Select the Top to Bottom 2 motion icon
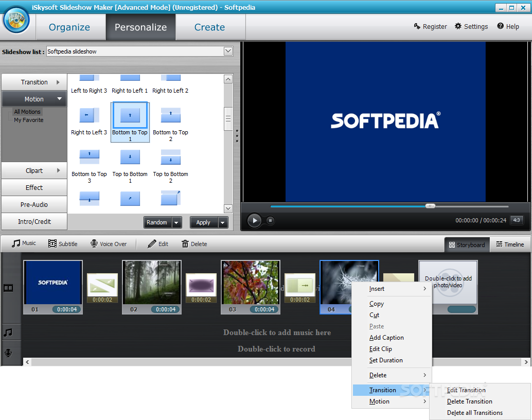The width and height of the screenshot is (532, 420). (x=171, y=157)
